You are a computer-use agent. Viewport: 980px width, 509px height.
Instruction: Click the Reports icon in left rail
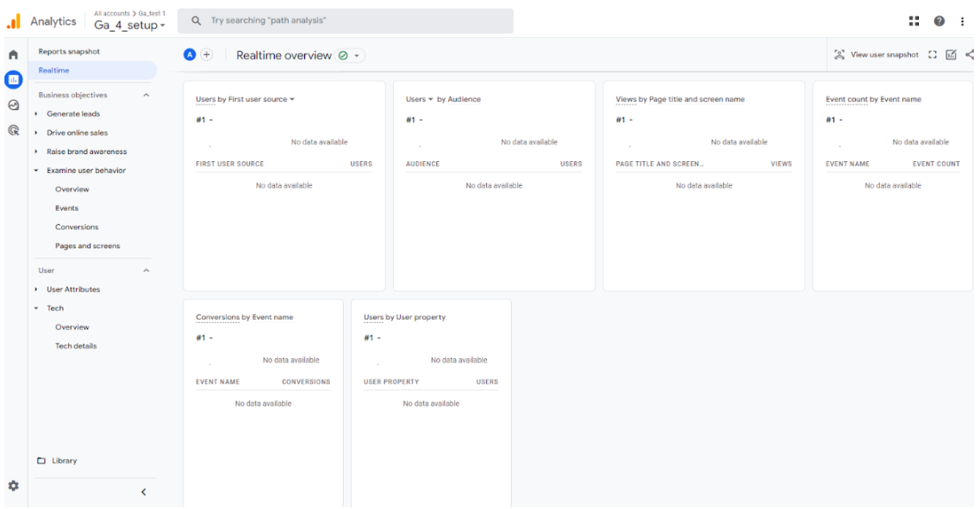tap(13, 79)
